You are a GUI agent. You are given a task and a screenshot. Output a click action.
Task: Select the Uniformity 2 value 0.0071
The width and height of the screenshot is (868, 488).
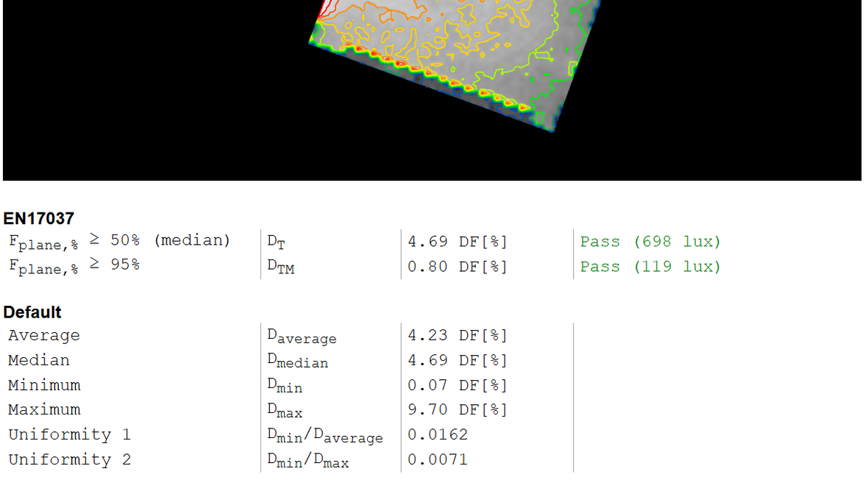point(438,460)
